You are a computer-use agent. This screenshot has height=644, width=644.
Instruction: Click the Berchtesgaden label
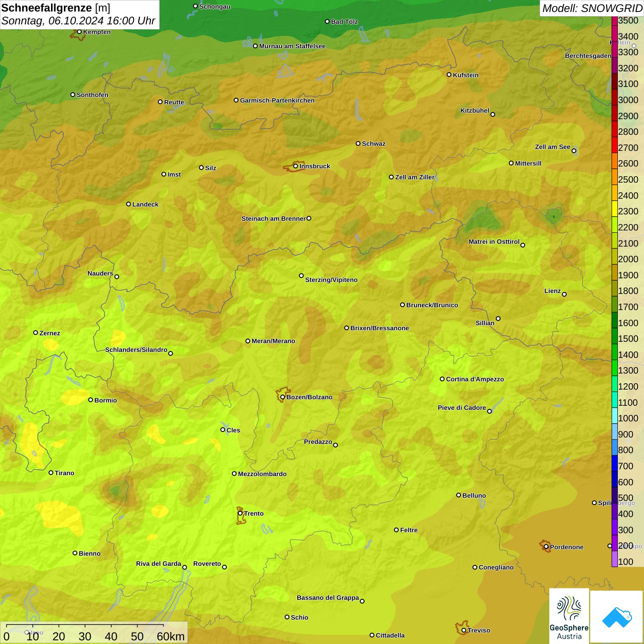[588, 56]
